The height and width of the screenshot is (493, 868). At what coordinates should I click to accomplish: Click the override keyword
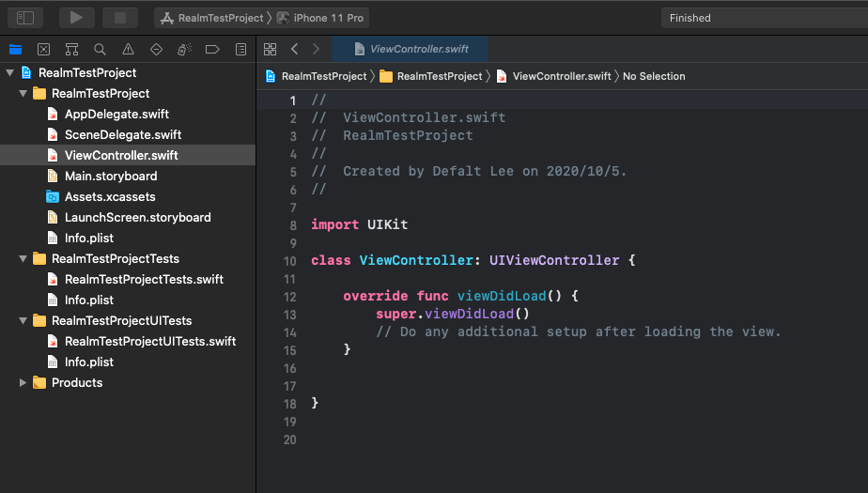(x=376, y=296)
